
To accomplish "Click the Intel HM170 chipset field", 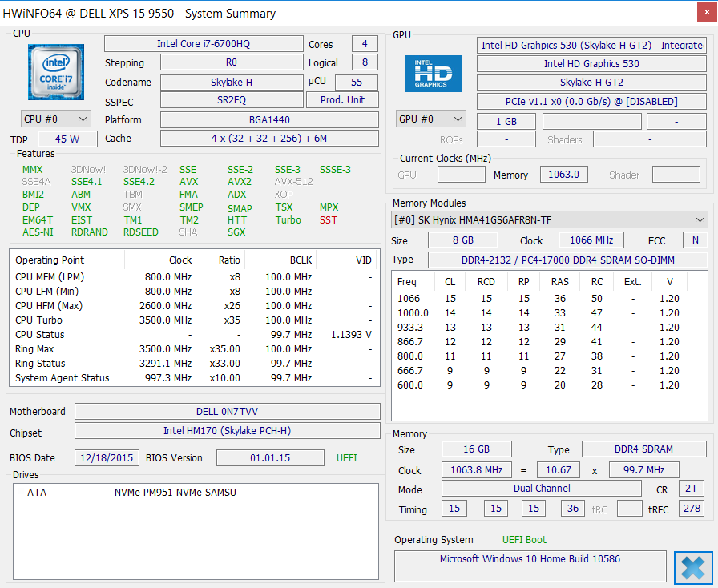I will click(x=228, y=431).
